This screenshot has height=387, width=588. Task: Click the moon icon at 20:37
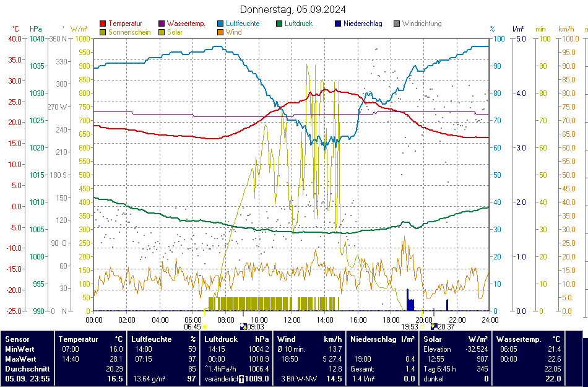(x=434, y=326)
